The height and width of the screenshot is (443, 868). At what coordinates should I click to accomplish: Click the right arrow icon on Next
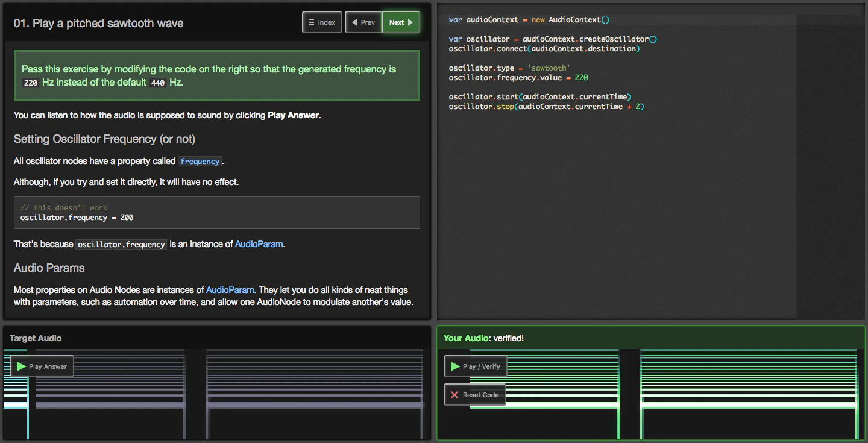click(x=410, y=22)
